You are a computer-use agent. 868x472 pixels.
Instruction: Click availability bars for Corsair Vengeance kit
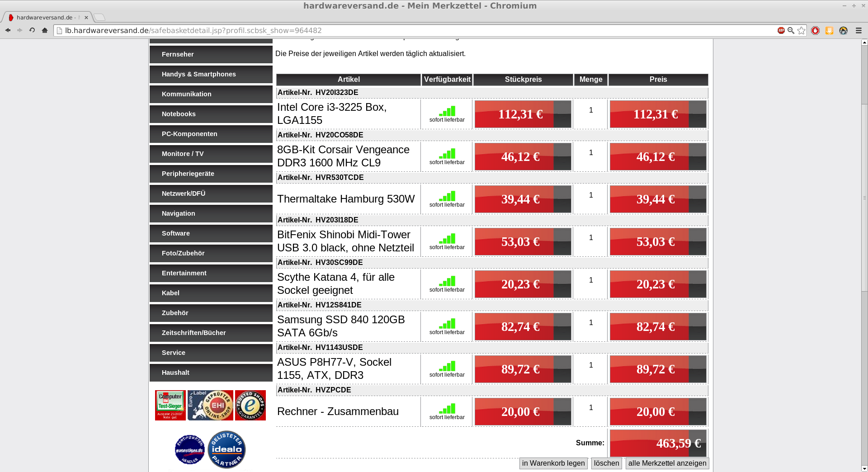pyautogui.click(x=447, y=154)
